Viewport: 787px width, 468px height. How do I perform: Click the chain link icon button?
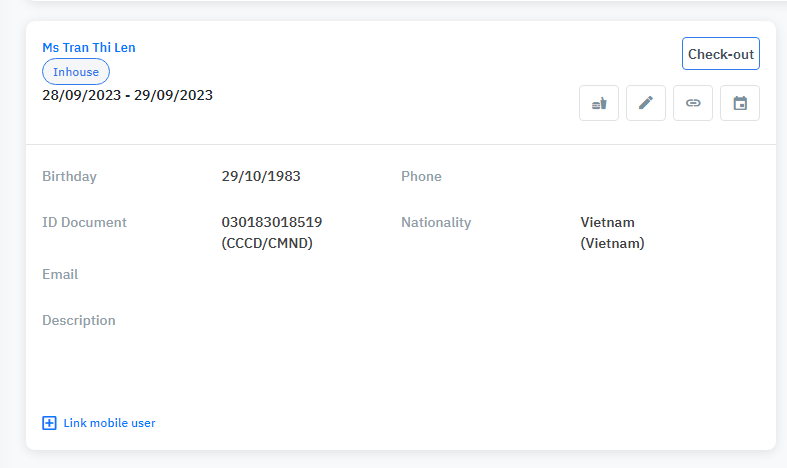coord(693,103)
